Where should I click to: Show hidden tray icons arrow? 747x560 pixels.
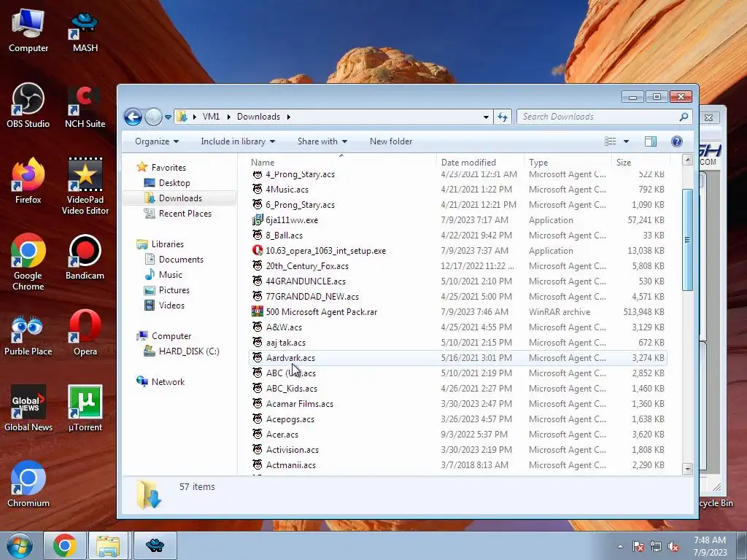(x=620, y=546)
